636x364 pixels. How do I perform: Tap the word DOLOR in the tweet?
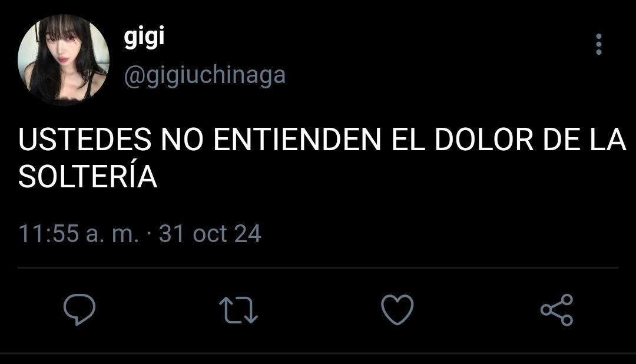coord(484,140)
